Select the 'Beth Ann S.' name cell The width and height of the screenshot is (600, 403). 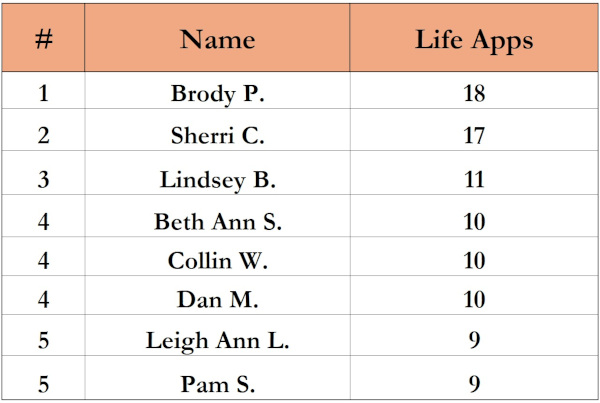click(217, 215)
